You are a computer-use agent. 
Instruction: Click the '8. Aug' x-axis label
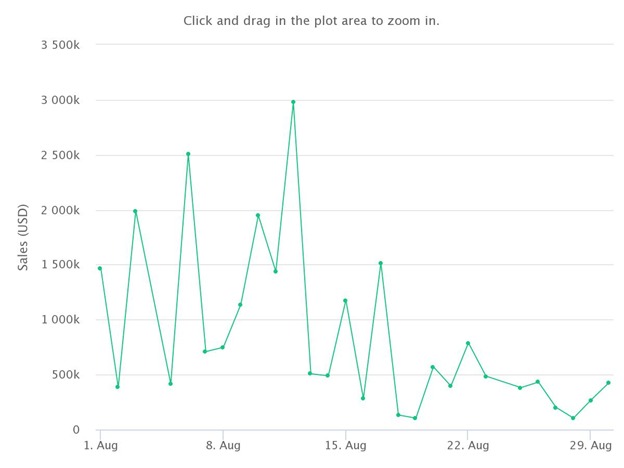pos(223,445)
